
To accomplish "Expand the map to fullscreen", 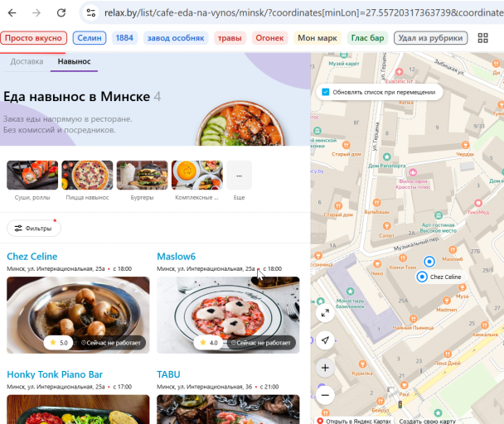I will click(325, 312).
